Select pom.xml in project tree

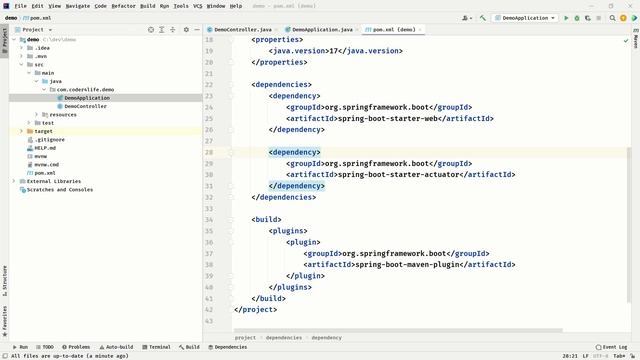click(x=45, y=173)
